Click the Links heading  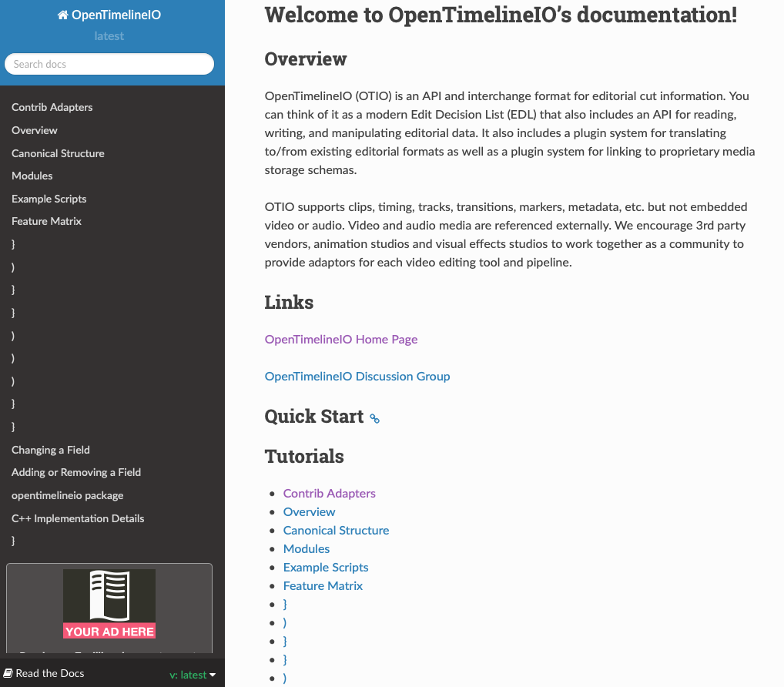click(289, 303)
